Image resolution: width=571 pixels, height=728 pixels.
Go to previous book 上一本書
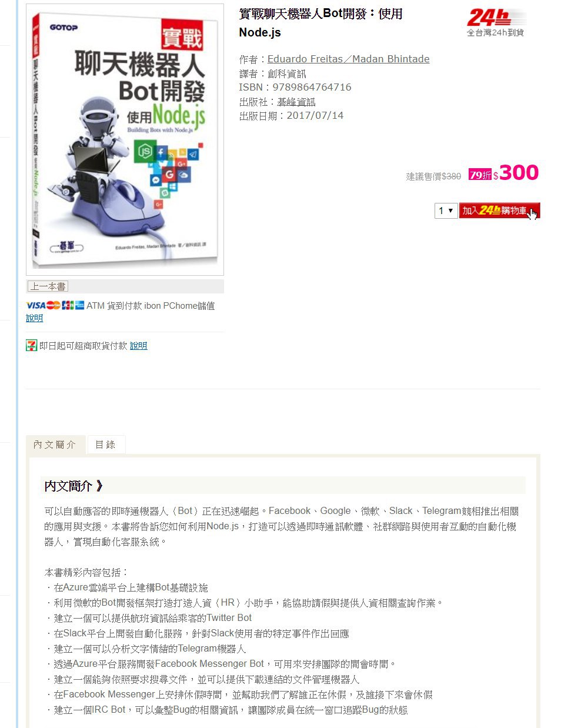click(48, 286)
